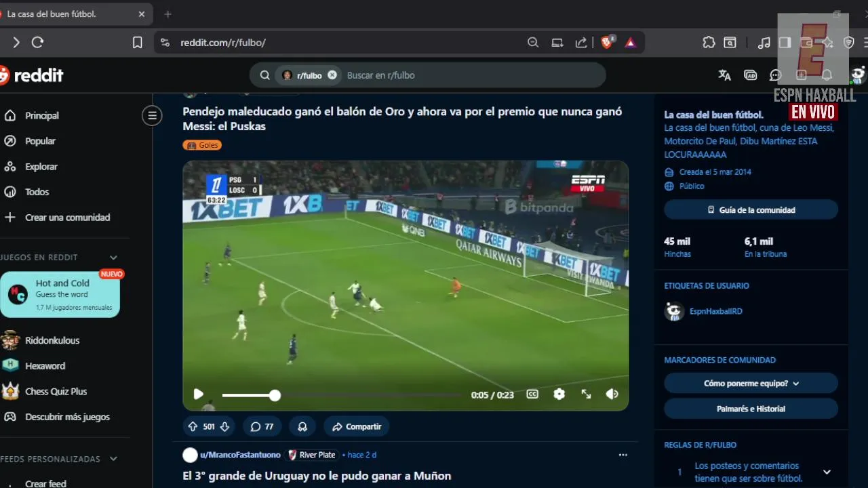
Task: Open the share icon in address bar
Action: tap(581, 43)
